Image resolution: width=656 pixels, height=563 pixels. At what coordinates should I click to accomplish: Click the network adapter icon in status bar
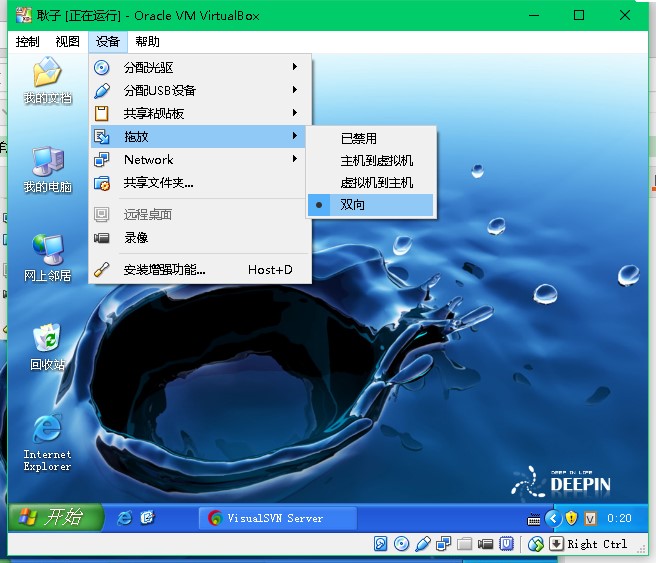[443, 544]
